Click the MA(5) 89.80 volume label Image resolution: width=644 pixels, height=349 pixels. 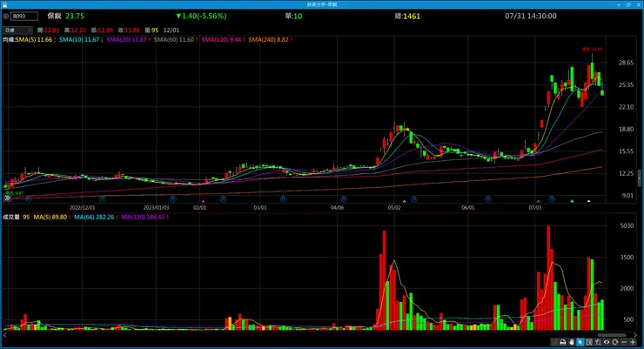coord(50,217)
